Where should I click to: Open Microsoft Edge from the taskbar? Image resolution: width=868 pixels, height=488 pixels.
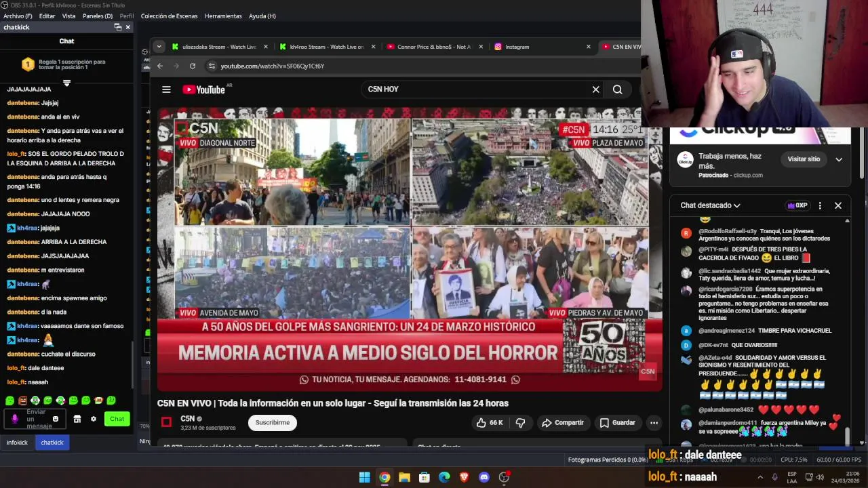[x=444, y=477]
